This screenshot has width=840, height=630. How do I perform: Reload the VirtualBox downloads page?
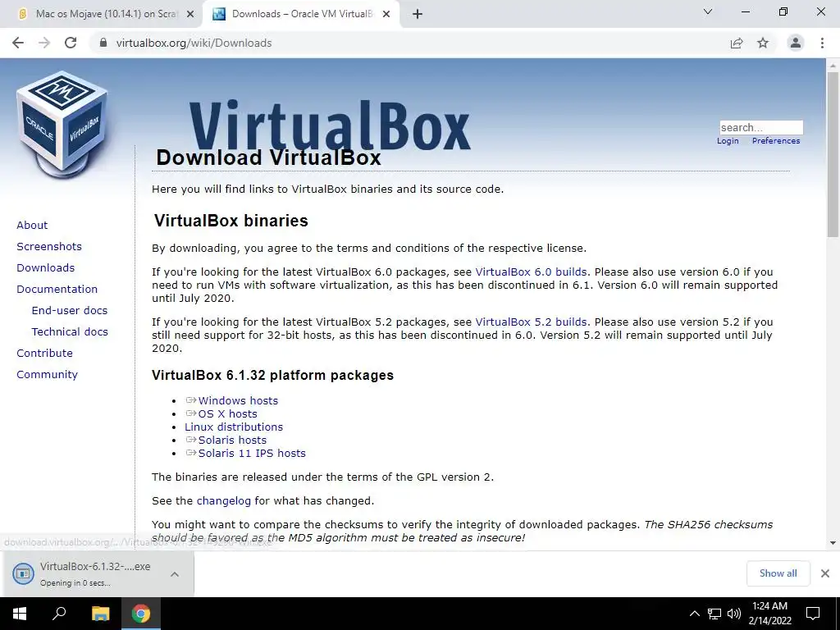coord(71,43)
